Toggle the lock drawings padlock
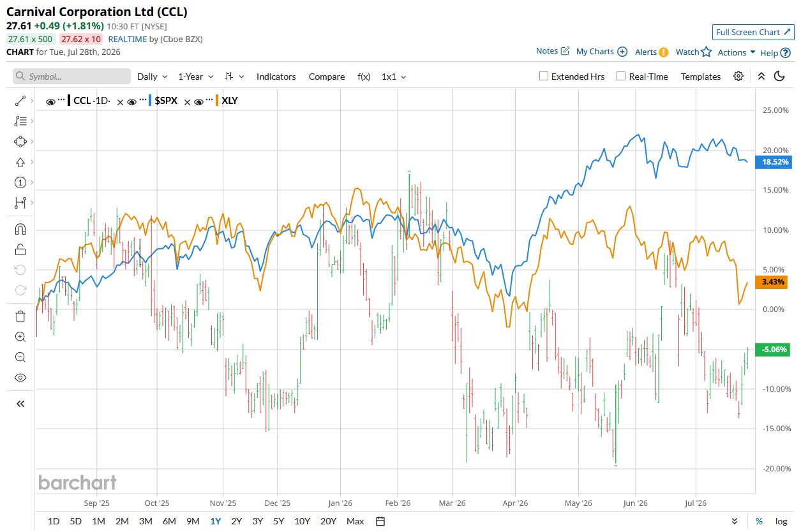The width and height of the screenshot is (801, 532). pos(20,249)
